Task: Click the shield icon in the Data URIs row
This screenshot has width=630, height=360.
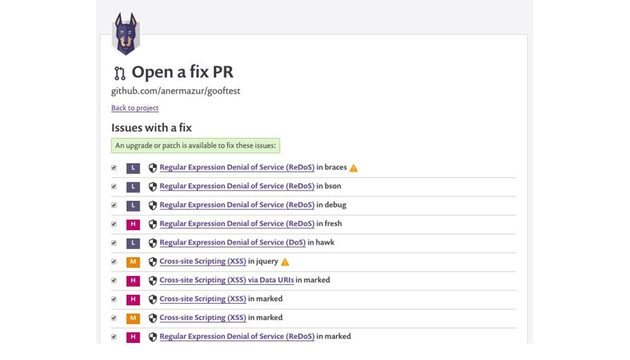Action: [152, 281]
